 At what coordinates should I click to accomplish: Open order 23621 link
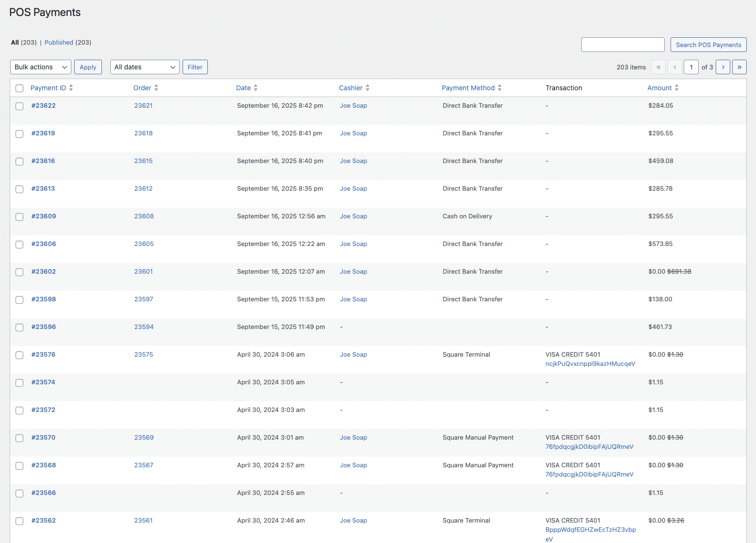click(143, 106)
